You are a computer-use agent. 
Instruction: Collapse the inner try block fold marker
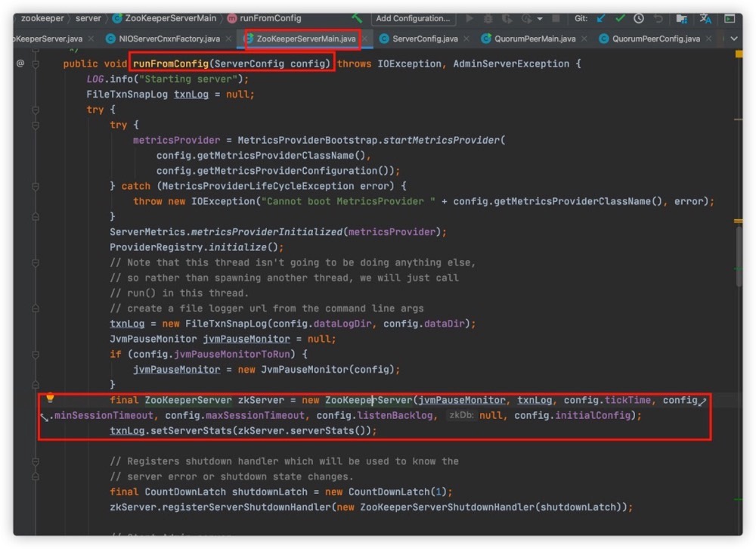[x=36, y=126]
